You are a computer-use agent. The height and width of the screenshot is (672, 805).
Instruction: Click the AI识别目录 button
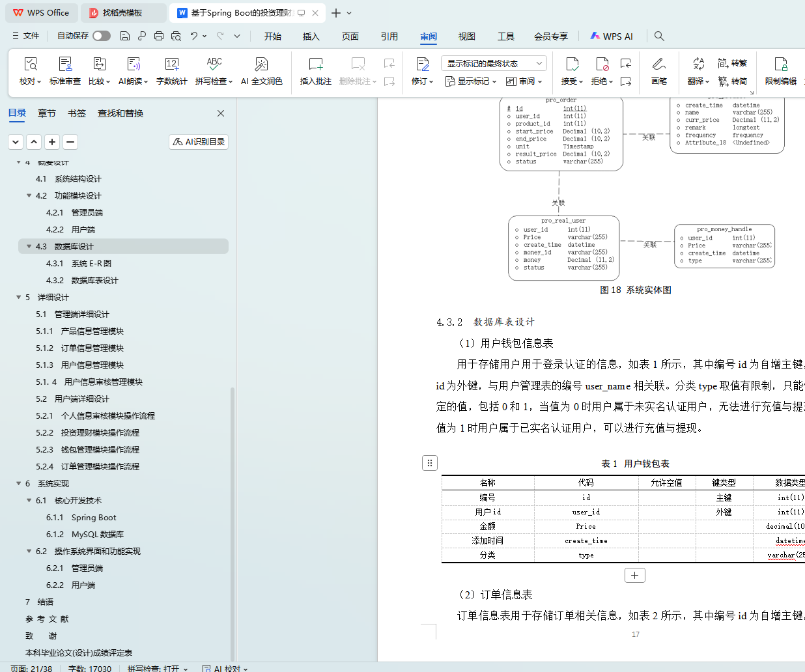(x=199, y=141)
